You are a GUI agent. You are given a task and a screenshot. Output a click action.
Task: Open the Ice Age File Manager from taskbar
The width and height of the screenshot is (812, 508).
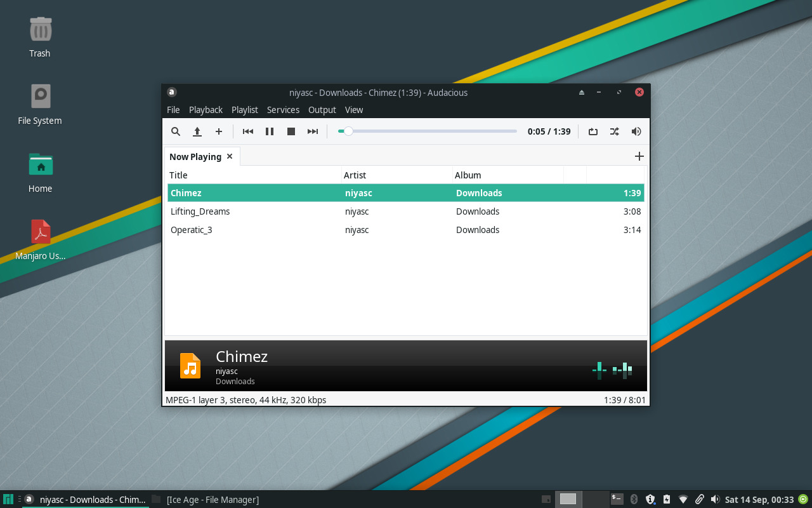click(x=213, y=499)
